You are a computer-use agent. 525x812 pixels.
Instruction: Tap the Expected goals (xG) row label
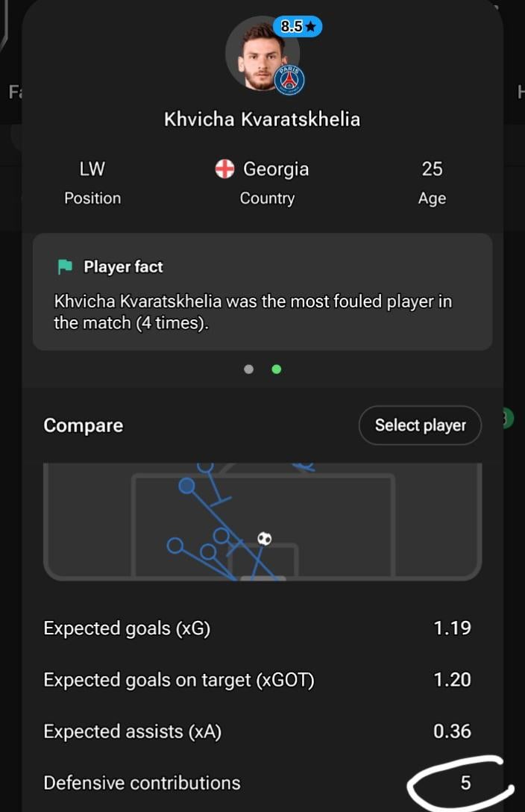coord(127,628)
